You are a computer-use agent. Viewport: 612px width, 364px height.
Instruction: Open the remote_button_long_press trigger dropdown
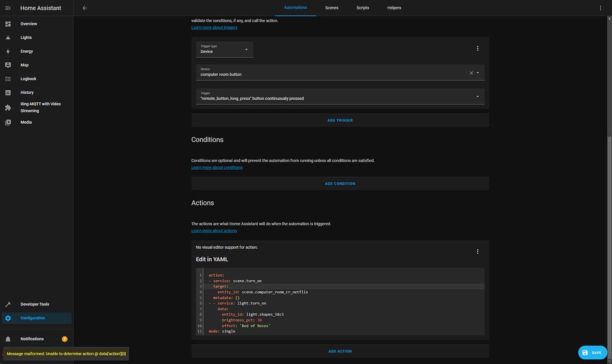[x=478, y=96]
